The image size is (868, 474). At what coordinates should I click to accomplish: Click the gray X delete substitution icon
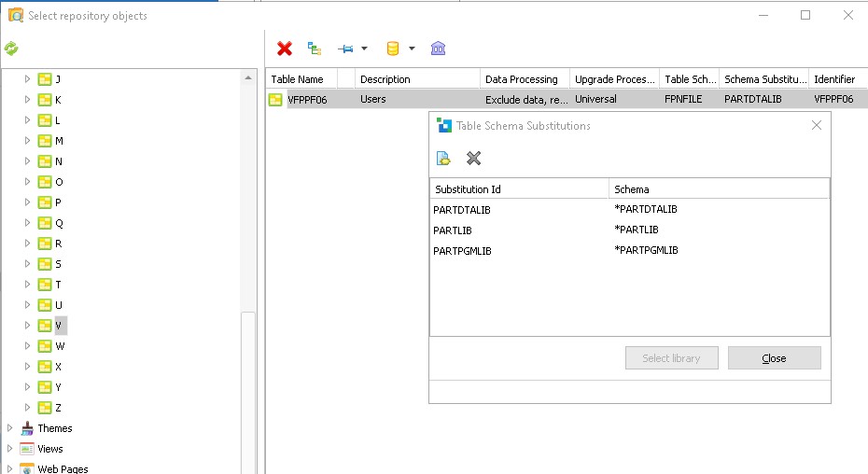[x=473, y=158]
